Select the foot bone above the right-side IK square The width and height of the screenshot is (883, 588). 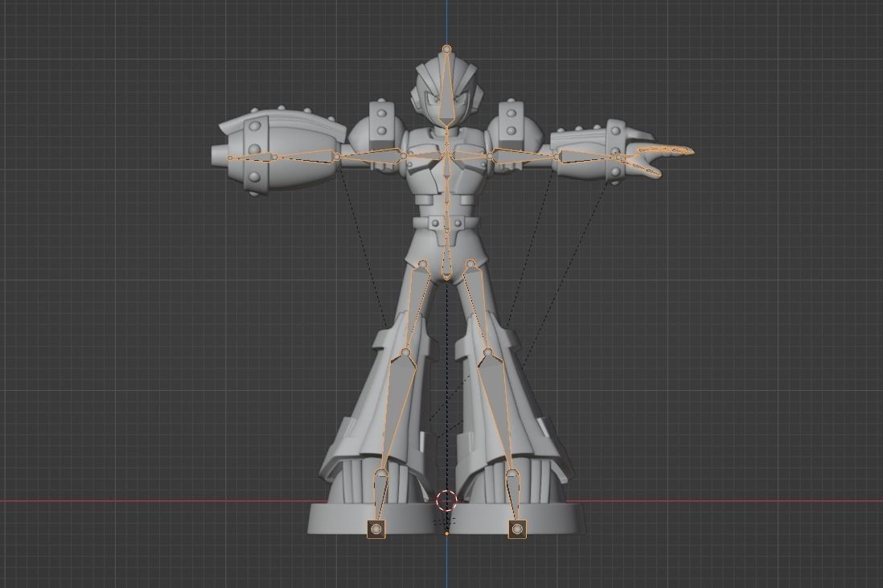tap(514, 495)
